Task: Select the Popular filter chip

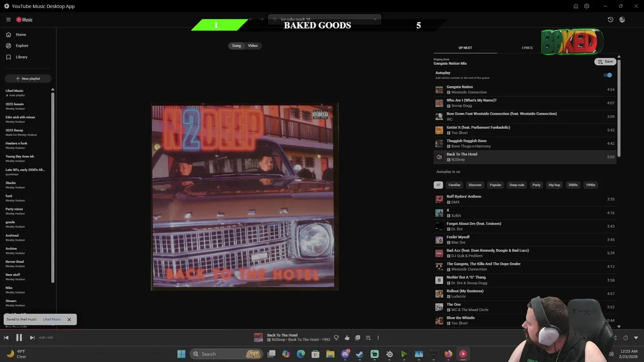Action: click(x=496, y=185)
